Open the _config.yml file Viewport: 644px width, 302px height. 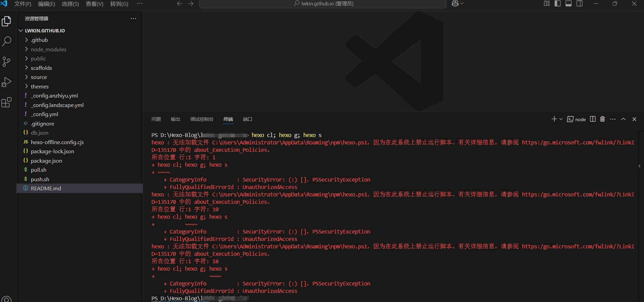click(x=45, y=114)
